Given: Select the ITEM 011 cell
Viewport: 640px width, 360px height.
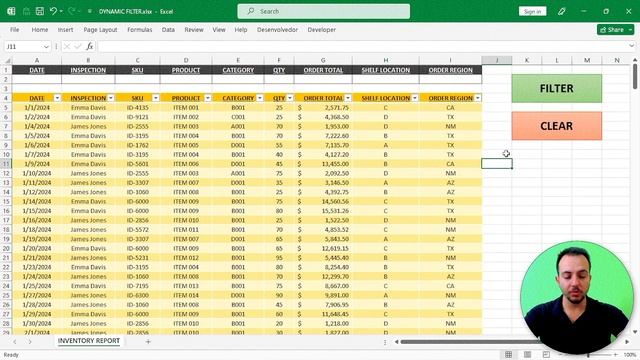Looking at the screenshot, I should (x=186, y=229).
